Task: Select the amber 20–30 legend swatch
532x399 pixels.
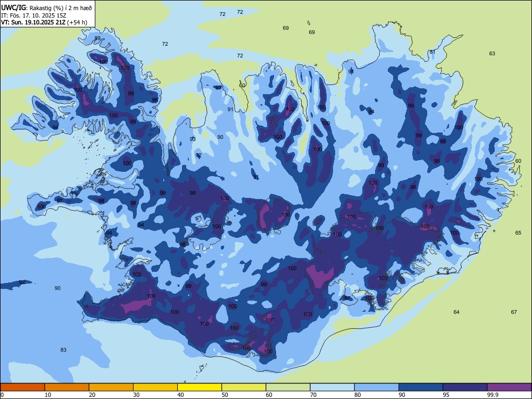Action: 111,387
